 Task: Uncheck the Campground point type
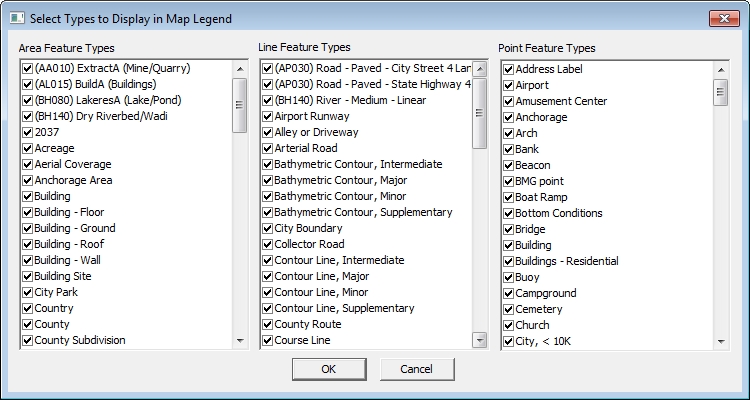(x=509, y=293)
